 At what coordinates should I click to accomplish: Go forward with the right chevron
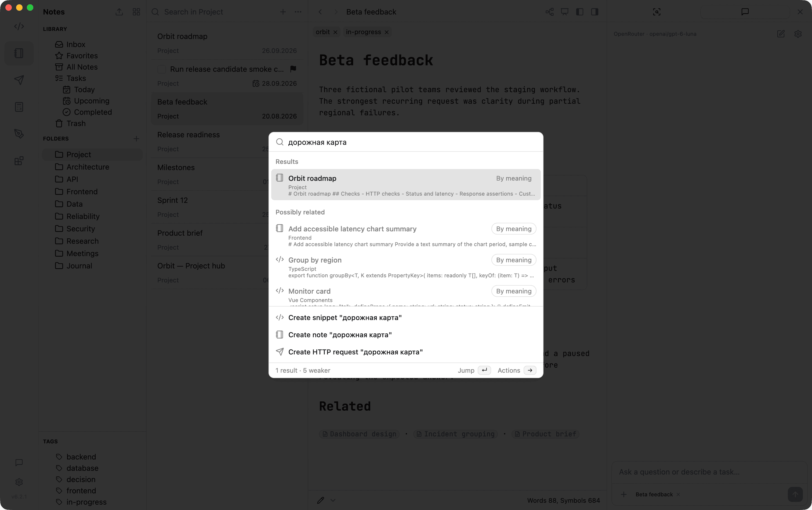[336, 12]
